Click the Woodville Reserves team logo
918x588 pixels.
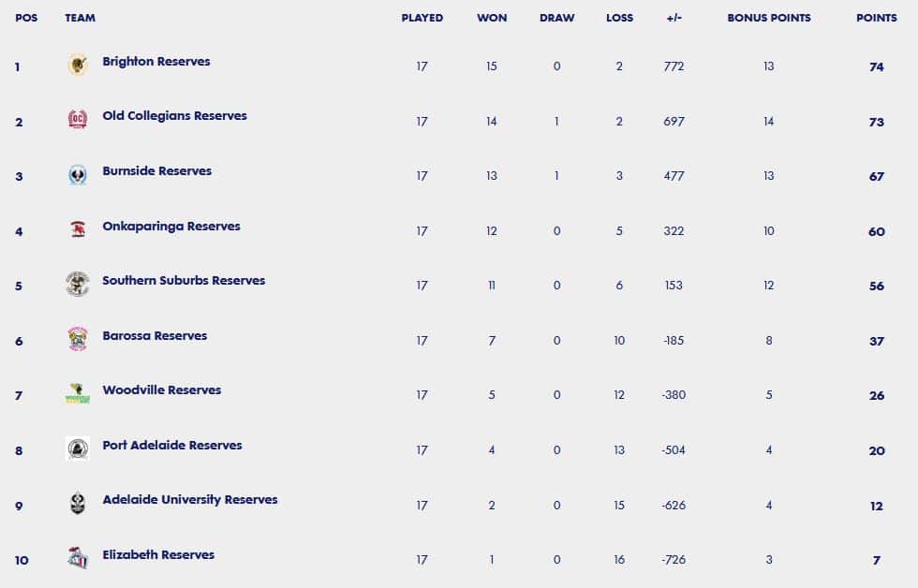(77, 393)
